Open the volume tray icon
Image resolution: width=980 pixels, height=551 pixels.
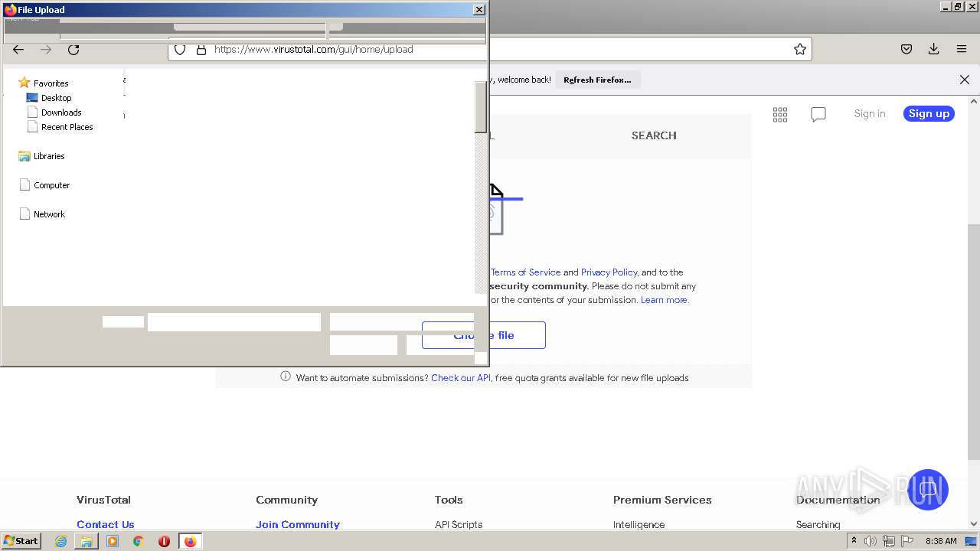pos(871,541)
